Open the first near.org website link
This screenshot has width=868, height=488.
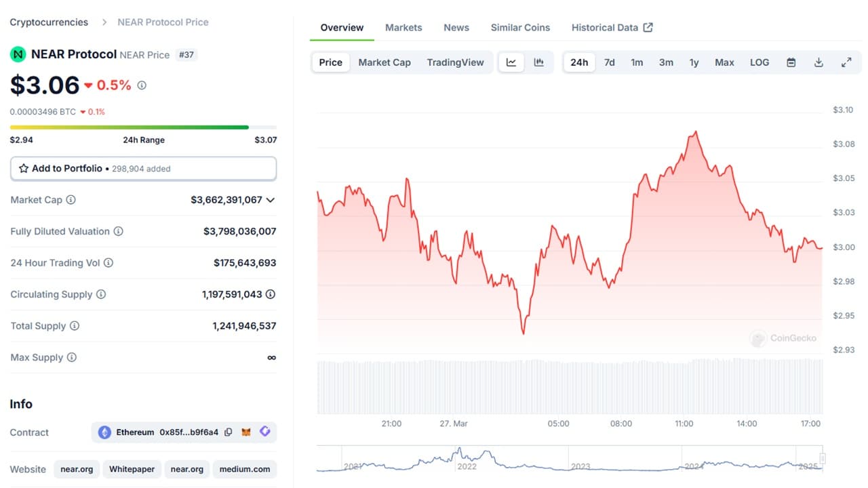77,469
